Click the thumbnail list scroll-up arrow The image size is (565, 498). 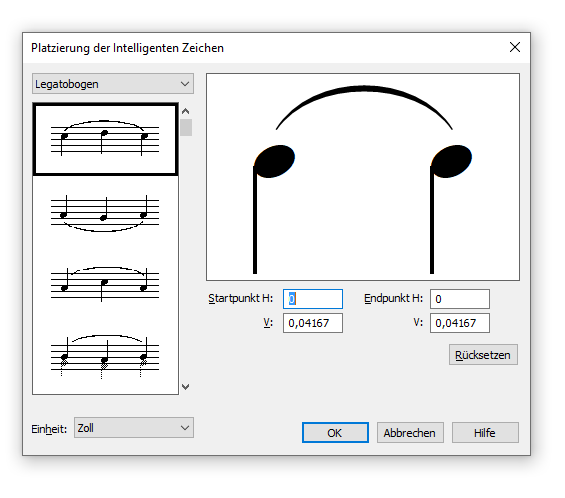[186, 111]
